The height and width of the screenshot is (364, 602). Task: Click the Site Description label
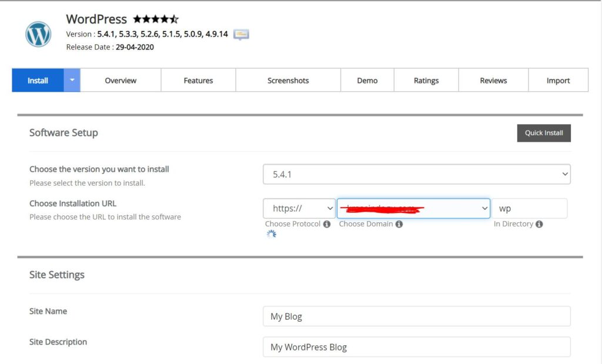(x=58, y=342)
